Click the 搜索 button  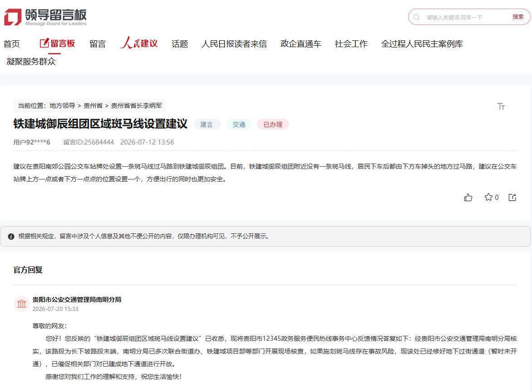pyautogui.click(x=518, y=17)
